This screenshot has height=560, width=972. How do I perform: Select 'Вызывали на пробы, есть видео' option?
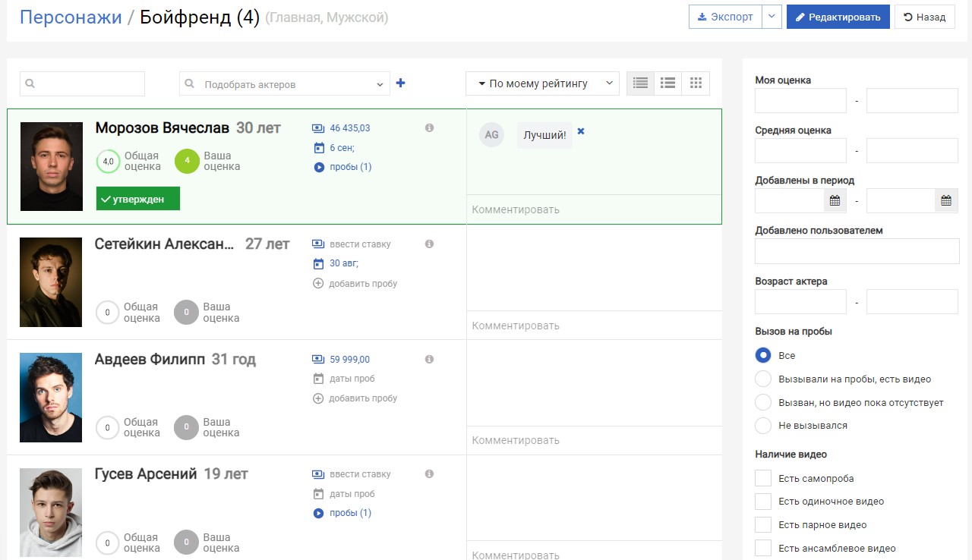click(763, 379)
